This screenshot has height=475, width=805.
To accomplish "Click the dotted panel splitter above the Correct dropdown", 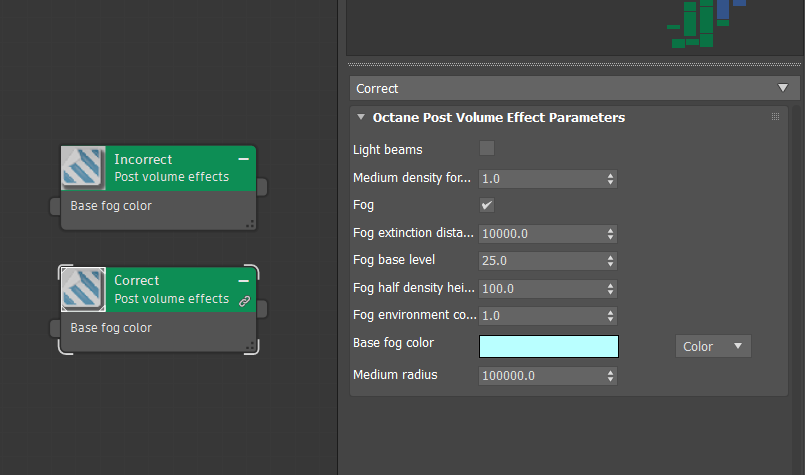I will (574, 65).
